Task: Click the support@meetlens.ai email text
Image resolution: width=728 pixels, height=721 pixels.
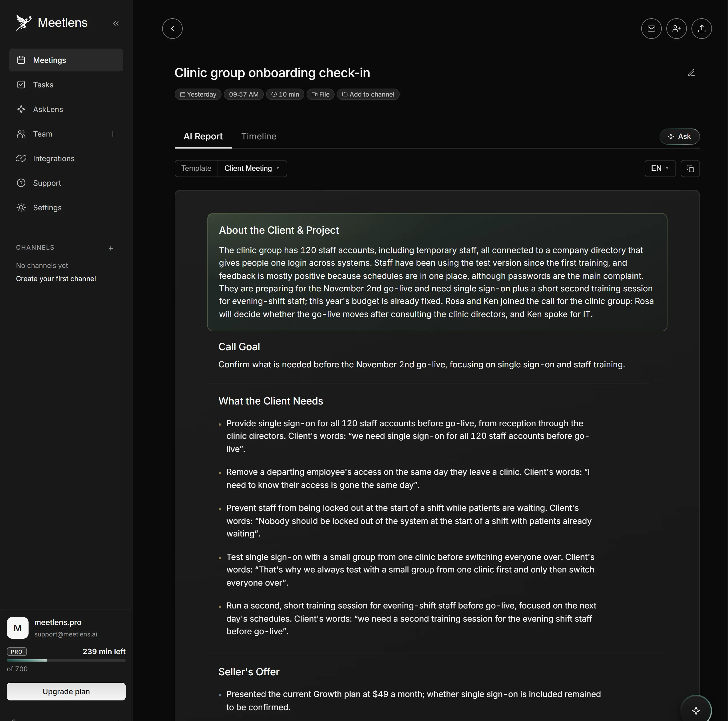Action: coord(66,634)
